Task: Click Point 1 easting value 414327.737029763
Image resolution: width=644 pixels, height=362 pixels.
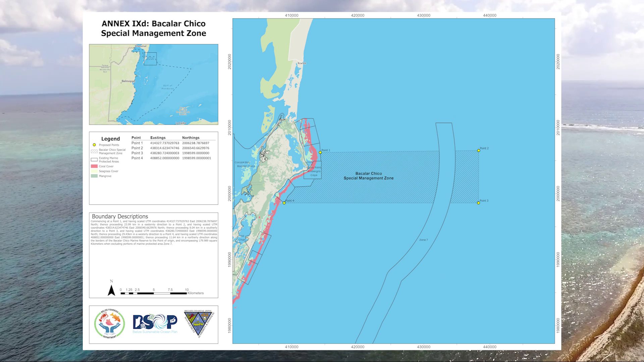Action: click(165, 143)
